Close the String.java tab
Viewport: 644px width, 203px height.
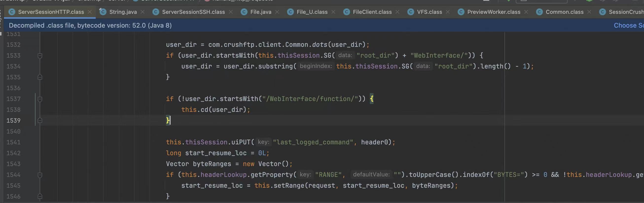143,12
